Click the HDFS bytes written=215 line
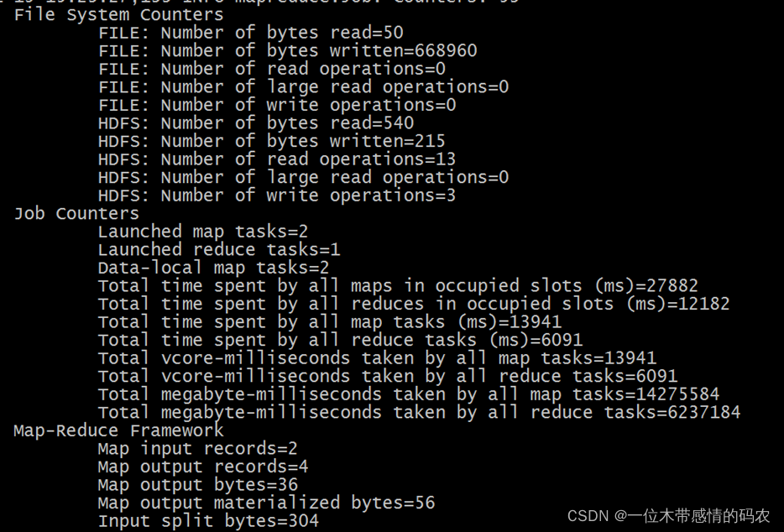Viewport: 784px width, 532px height. pyautogui.click(x=271, y=141)
